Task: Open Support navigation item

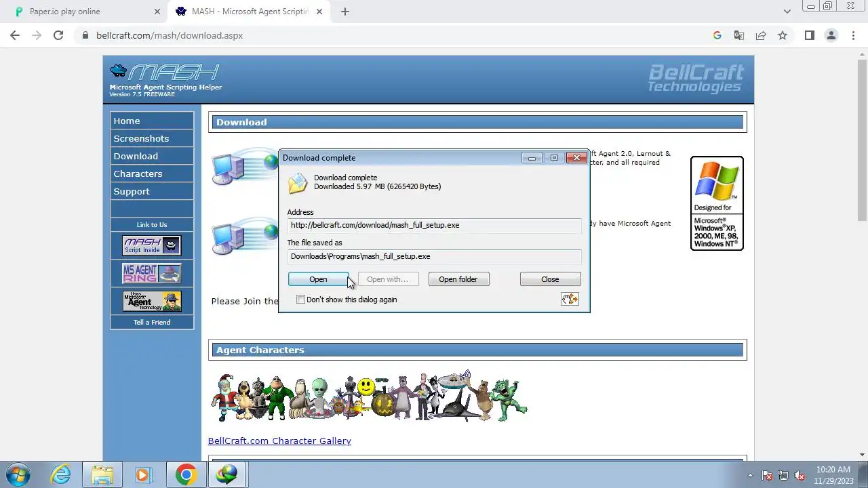Action: 152,191
